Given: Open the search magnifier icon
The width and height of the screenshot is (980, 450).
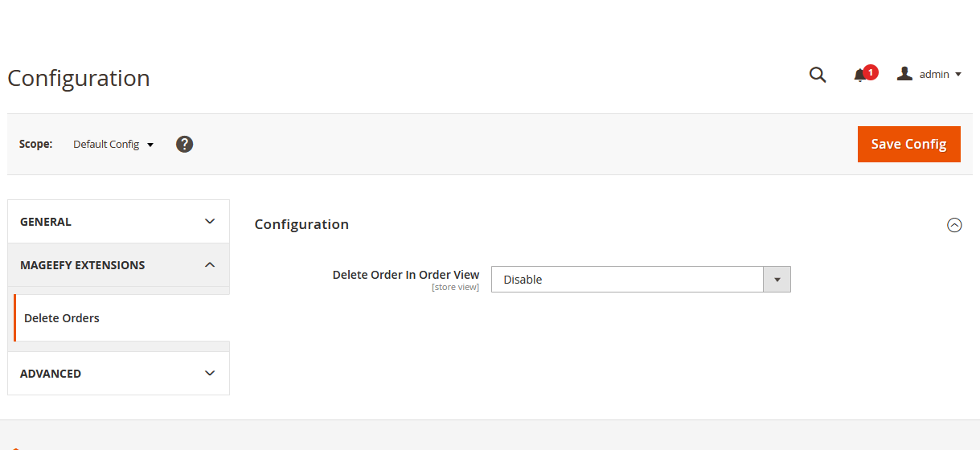Looking at the screenshot, I should coord(818,75).
